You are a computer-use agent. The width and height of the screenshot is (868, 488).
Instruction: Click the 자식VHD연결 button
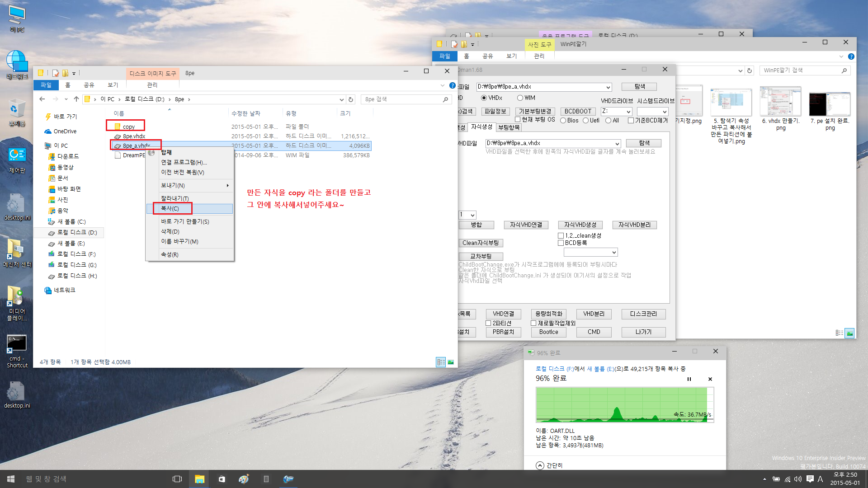pos(526,225)
